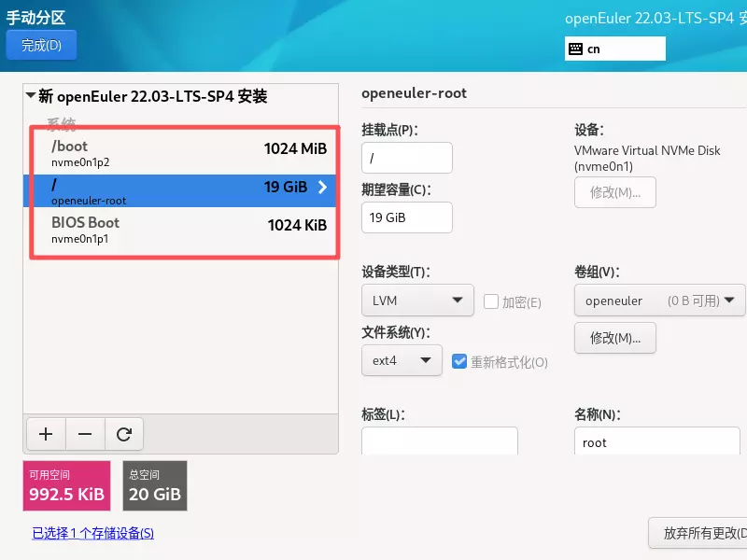Image resolution: width=747 pixels, height=560 pixels.
Task: Click the − icon to delete selected partition
Action: tap(84, 433)
